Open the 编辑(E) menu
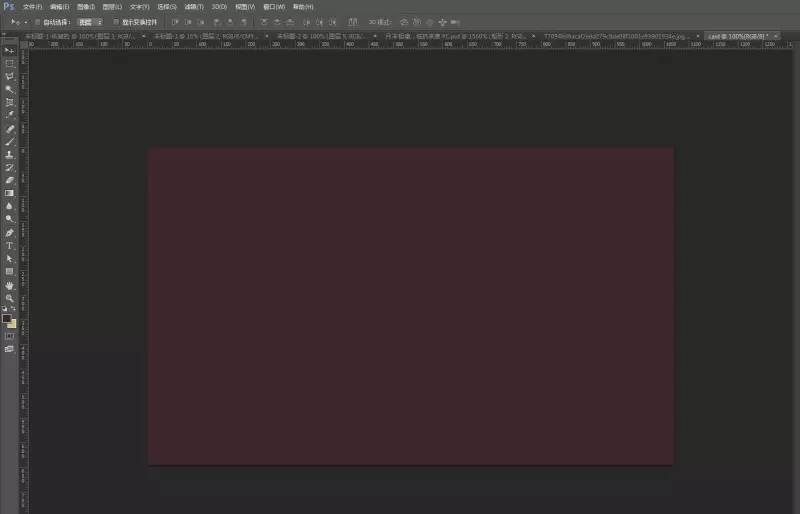This screenshot has height=514, width=800. (60, 7)
